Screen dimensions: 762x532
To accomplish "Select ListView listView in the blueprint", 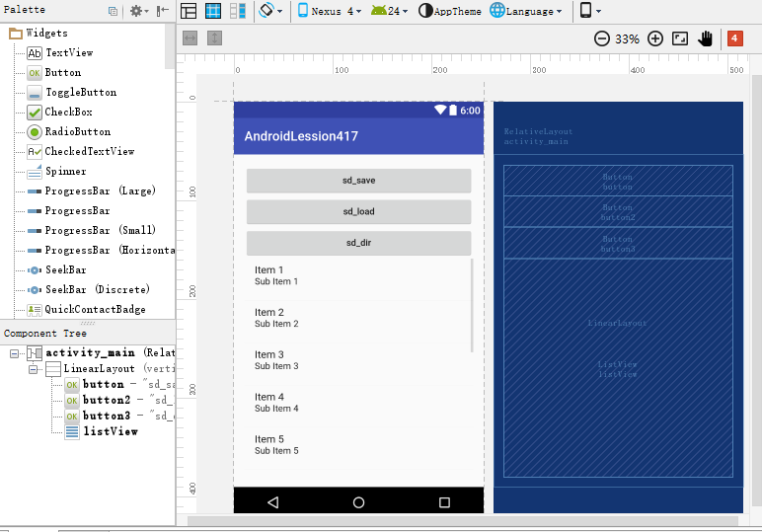I will [617, 369].
